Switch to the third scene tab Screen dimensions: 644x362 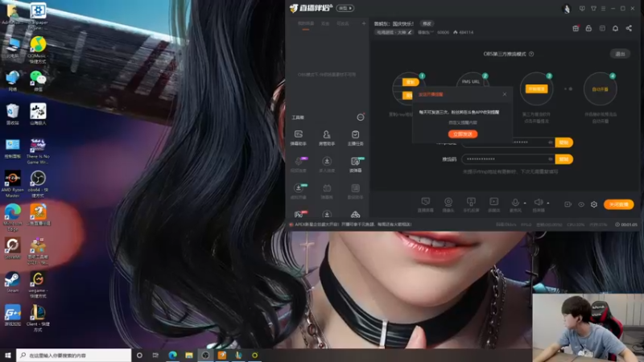343,23
